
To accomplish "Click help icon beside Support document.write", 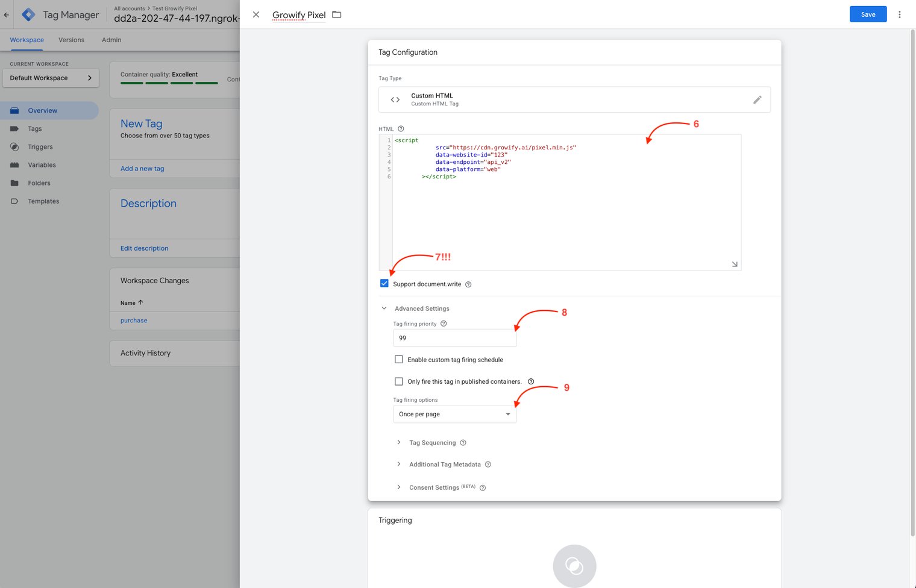I will point(468,284).
